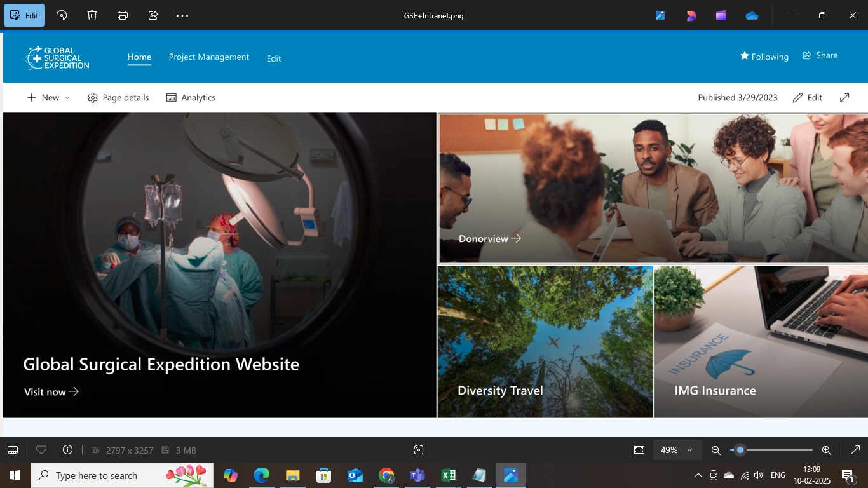Click the zoom in magnifier icon
Viewport: 868px width, 488px height.
[x=826, y=450]
